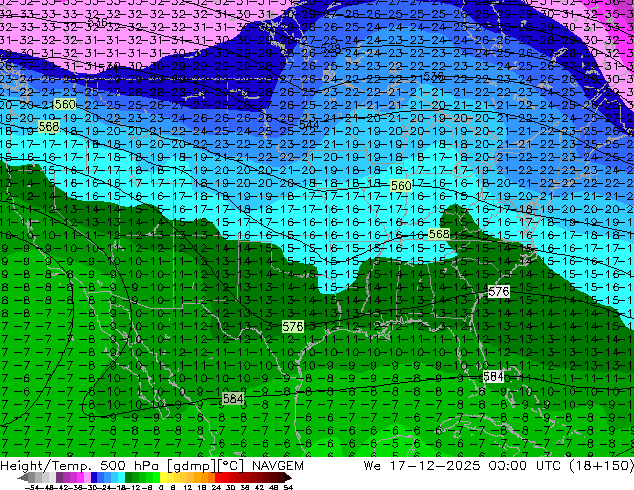Click the bright red legend swatch at 24
Viewport: 634px width, 490px height.
(218, 477)
